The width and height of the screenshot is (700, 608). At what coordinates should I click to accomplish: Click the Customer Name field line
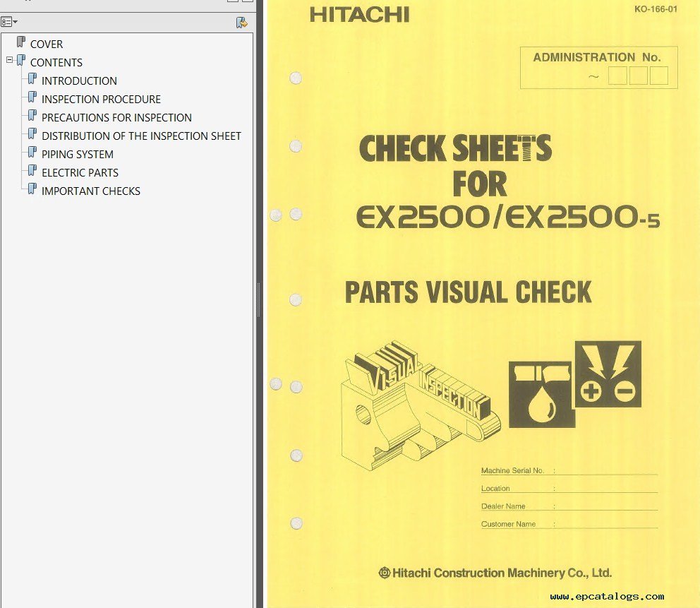tap(569, 524)
